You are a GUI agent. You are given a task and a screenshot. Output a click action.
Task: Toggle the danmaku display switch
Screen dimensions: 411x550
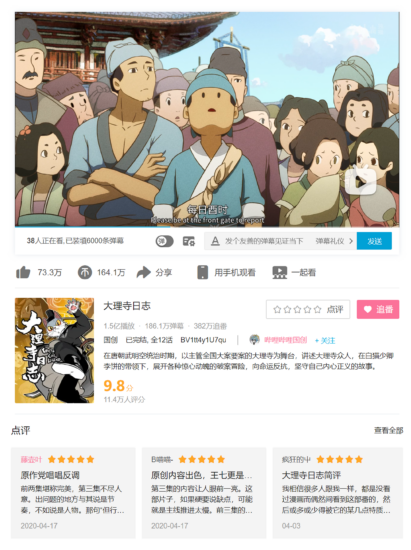click(164, 241)
